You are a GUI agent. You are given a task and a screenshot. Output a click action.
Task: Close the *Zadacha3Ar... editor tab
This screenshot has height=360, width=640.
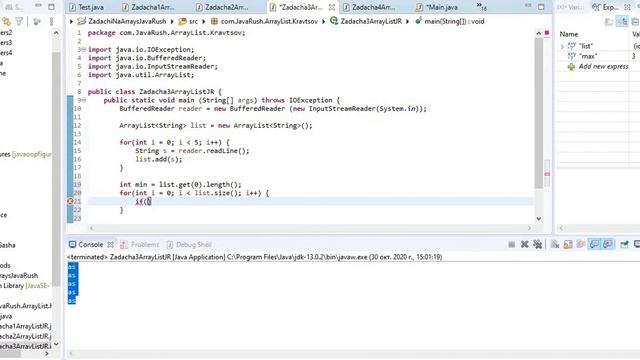(x=332, y=7)
